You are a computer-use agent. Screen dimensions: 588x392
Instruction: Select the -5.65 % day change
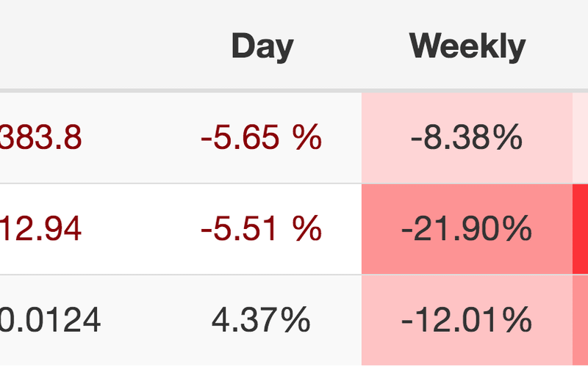pyautogui.click(x=261, y=137)
